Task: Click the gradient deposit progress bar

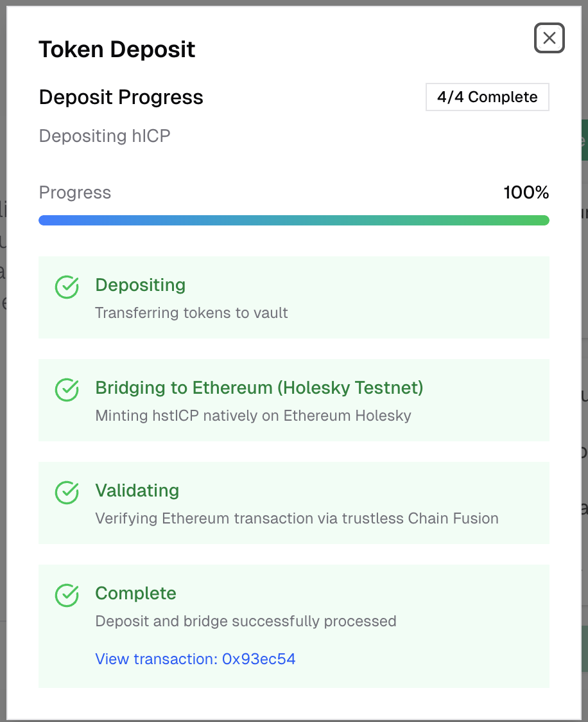Action: pyautogui.click(x=293, y=220)
